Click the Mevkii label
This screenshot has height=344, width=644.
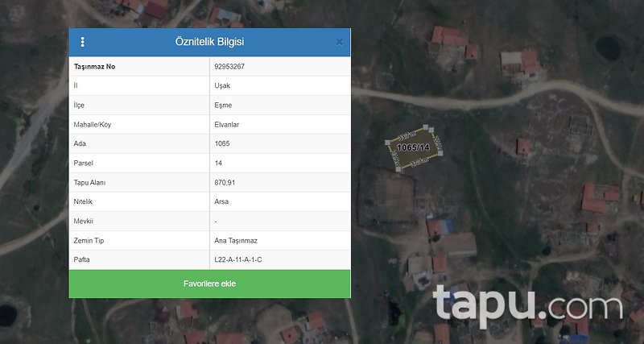coord(84,221)
